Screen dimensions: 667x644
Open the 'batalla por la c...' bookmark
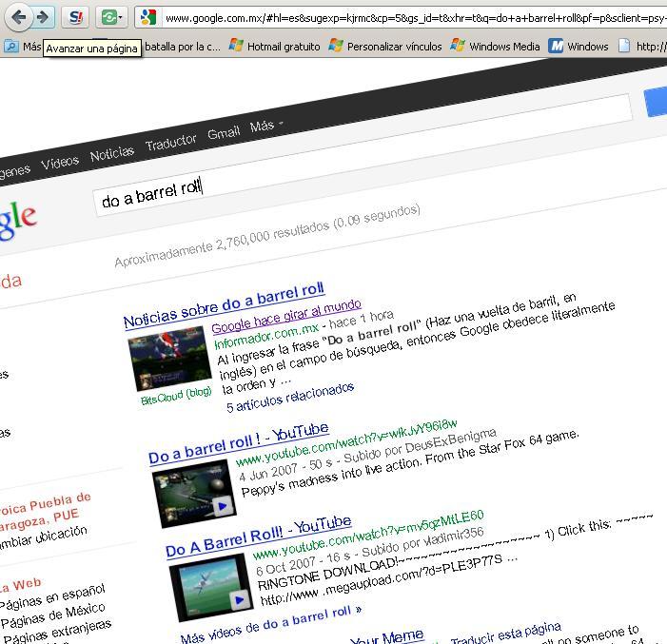point(183,47)
